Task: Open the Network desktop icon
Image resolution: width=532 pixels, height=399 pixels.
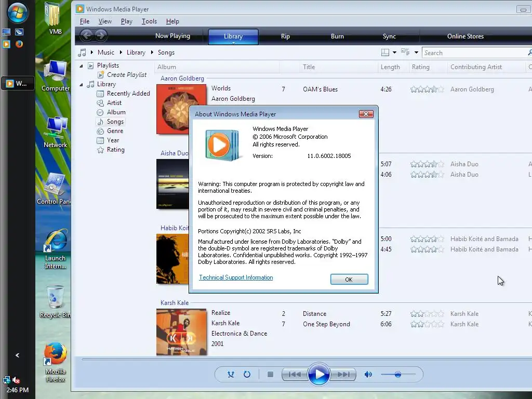Action: pos(55,132)
